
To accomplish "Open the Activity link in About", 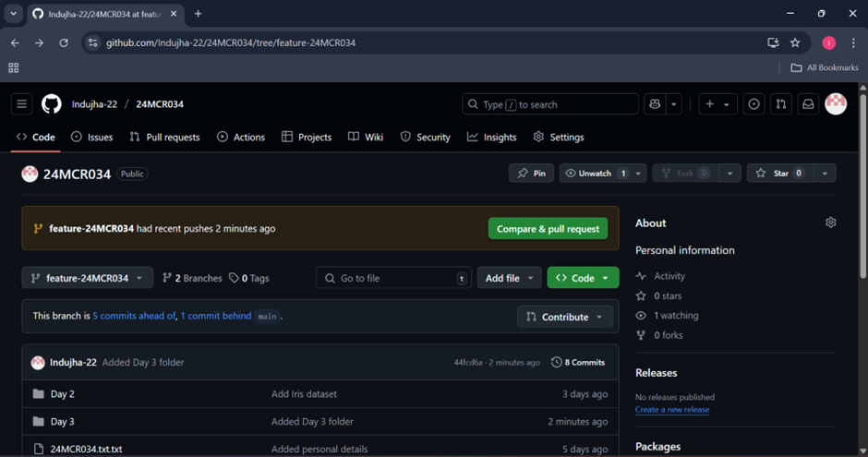I will pos(661,276).
